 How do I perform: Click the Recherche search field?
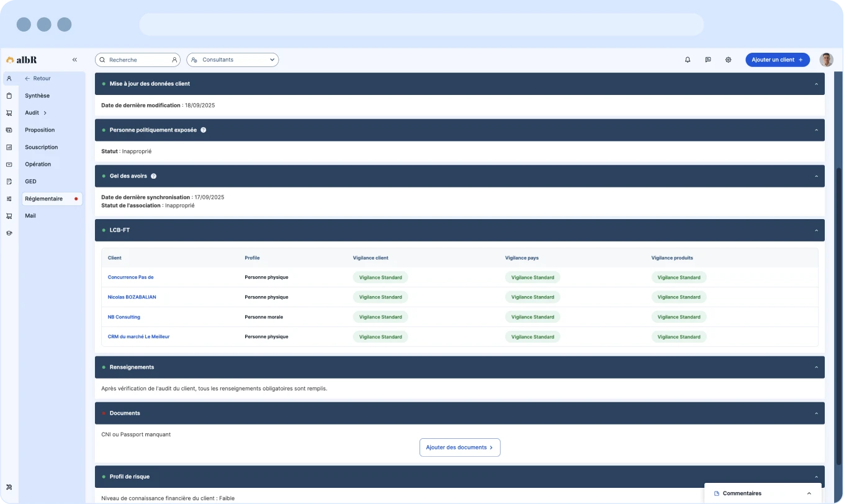[137, 60]
